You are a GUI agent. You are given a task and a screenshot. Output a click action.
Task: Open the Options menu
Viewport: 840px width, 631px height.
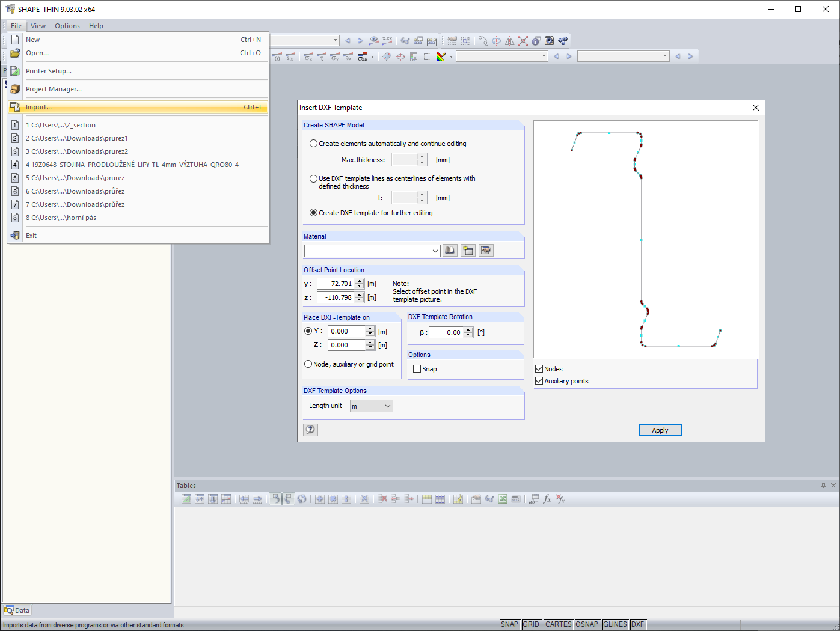67,26
